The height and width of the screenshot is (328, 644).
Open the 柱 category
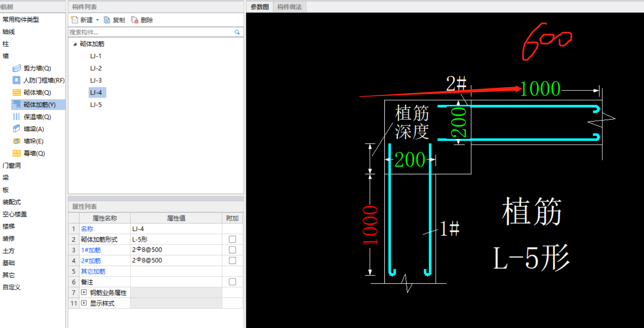coord(6,44)
